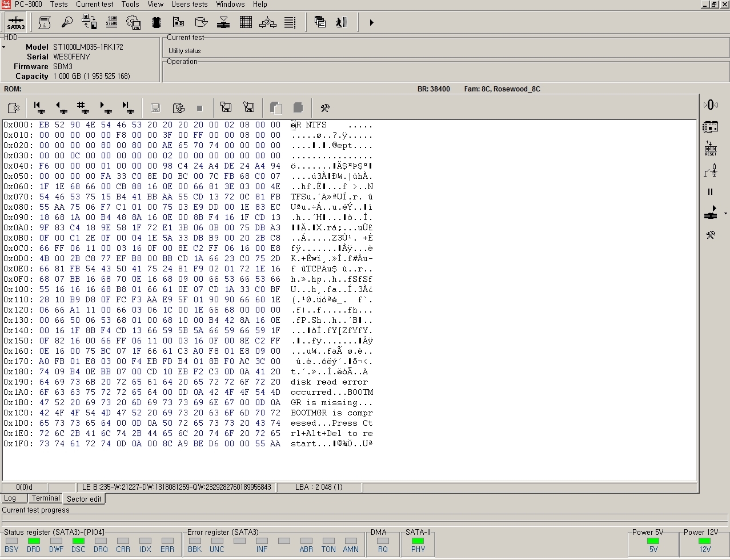Click the Current test progress bar
Viewport: 730px width, 560px height.
tap(365, 521)
